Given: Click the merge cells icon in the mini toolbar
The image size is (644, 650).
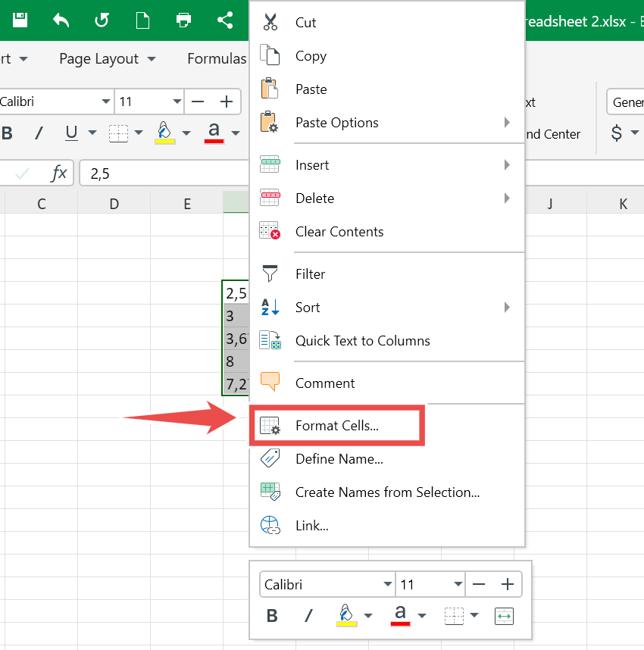Looking at the screenshot, I should (505, 616).
